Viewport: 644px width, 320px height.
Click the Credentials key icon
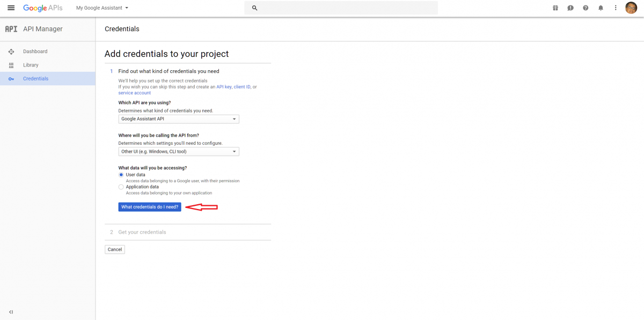point(11,79)
